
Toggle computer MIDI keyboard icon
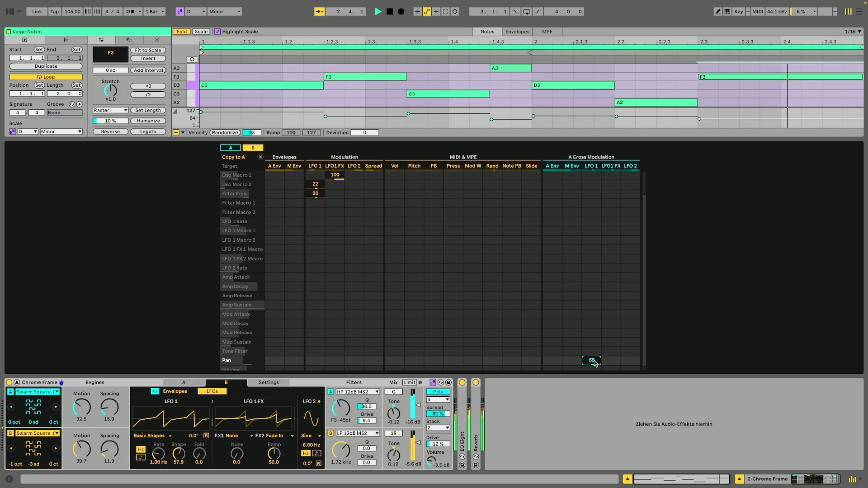coord(727,12)
